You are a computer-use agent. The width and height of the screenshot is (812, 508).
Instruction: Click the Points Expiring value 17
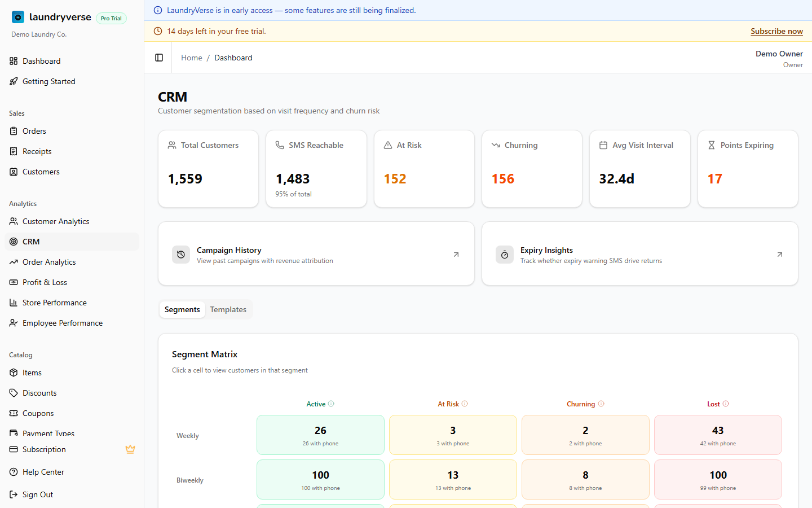714,179
